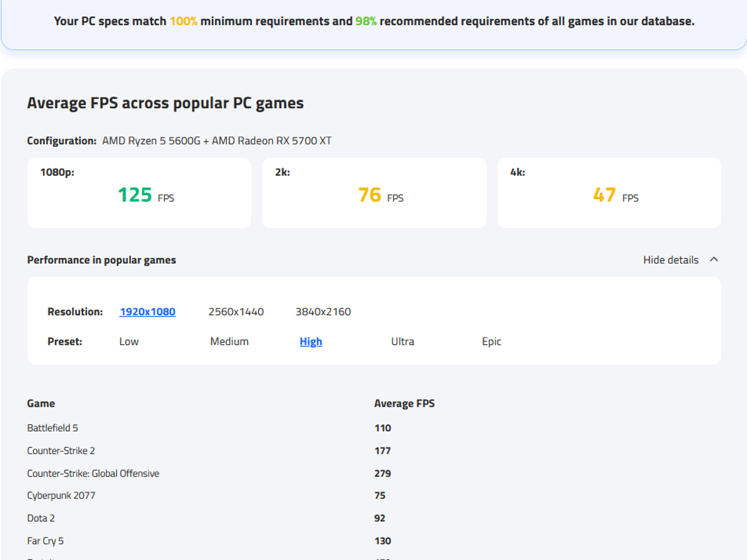Click the Dota 2 game name

pyautogui.click(x=41, y=518)
